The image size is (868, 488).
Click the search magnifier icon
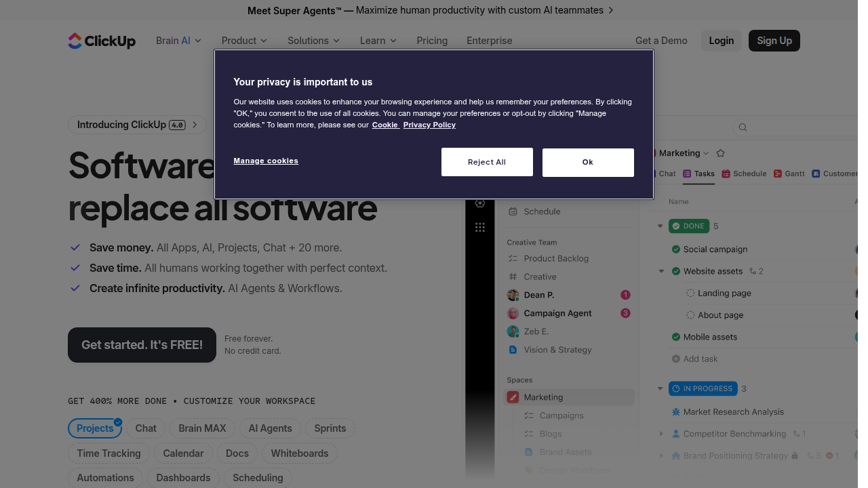743,127
